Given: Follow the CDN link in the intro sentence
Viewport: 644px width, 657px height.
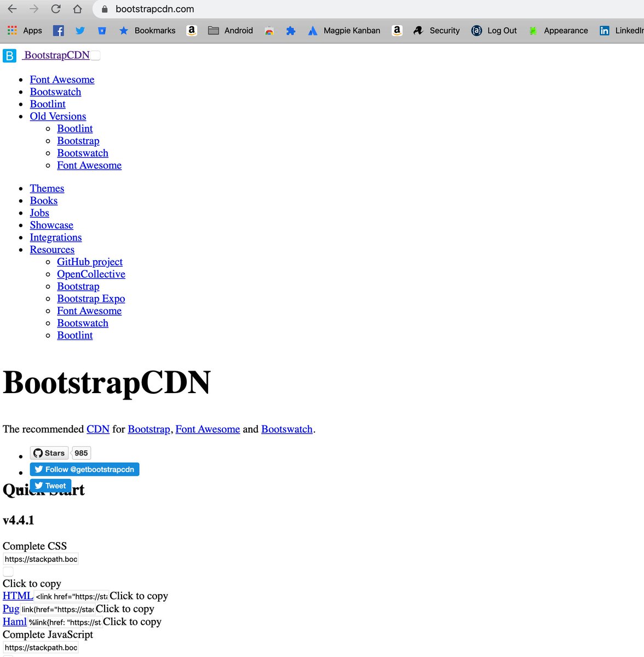Looking at the screenshot, I should tap(98, 429).
